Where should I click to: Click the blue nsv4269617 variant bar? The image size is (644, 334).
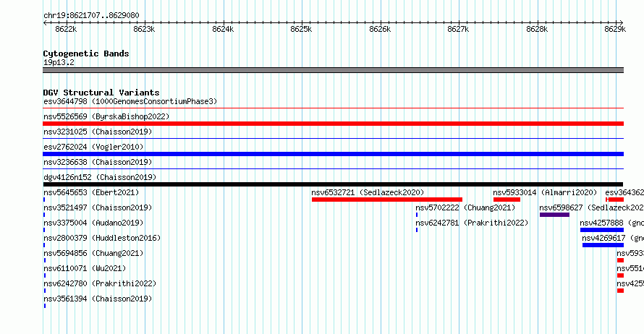[x=603, y=245]
